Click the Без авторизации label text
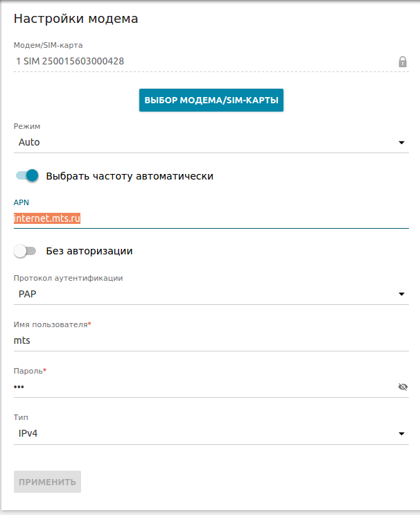Image resolution: width=420 pixels, height=515 pixels. pos(89,251)
